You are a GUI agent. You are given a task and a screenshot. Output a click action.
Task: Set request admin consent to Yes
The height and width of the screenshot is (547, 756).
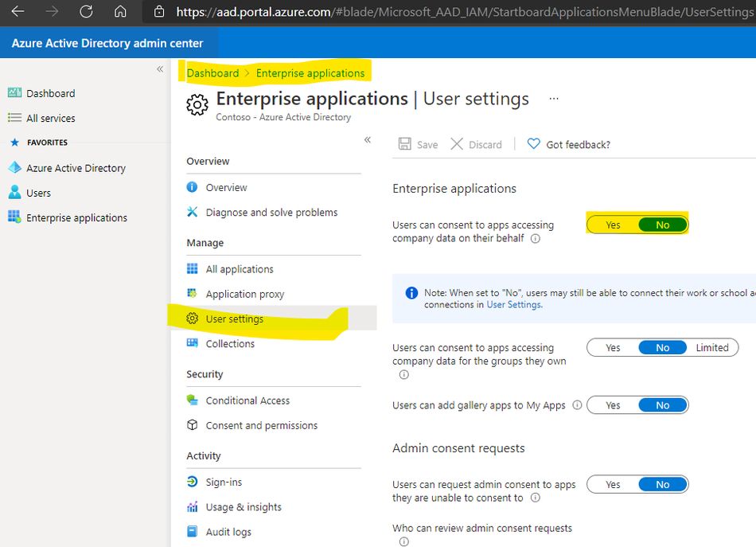point(613,484)
